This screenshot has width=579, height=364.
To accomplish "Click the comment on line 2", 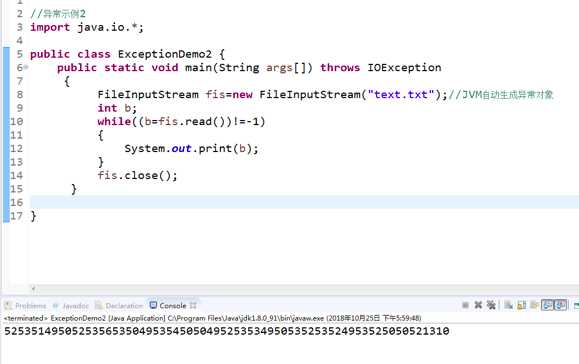I will pyautogui.click(x=58, y=14).
